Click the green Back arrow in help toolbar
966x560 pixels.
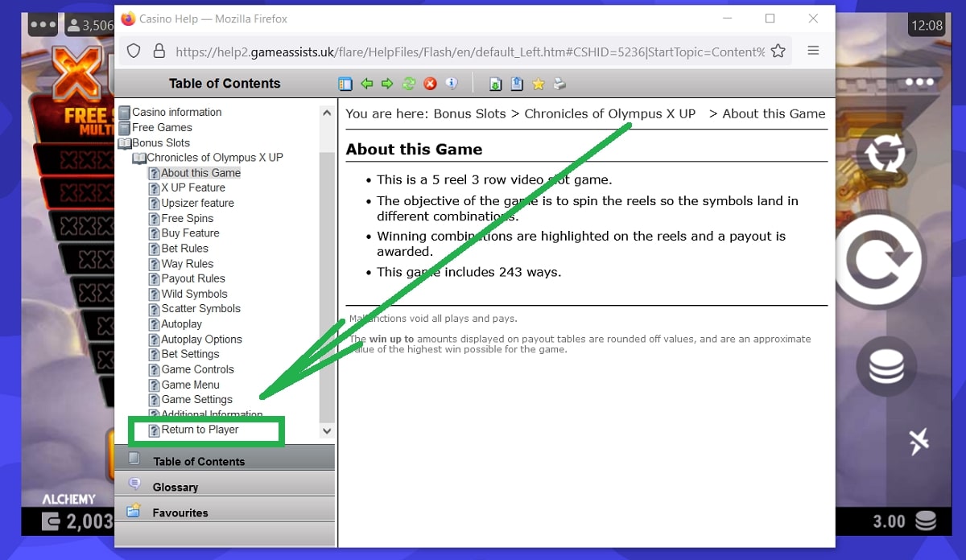point(367,84)
